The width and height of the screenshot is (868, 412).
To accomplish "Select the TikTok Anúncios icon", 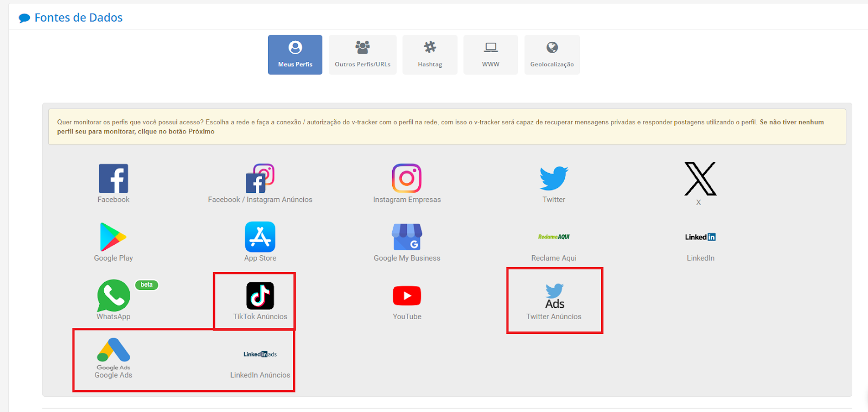I will tap(260, 296).
